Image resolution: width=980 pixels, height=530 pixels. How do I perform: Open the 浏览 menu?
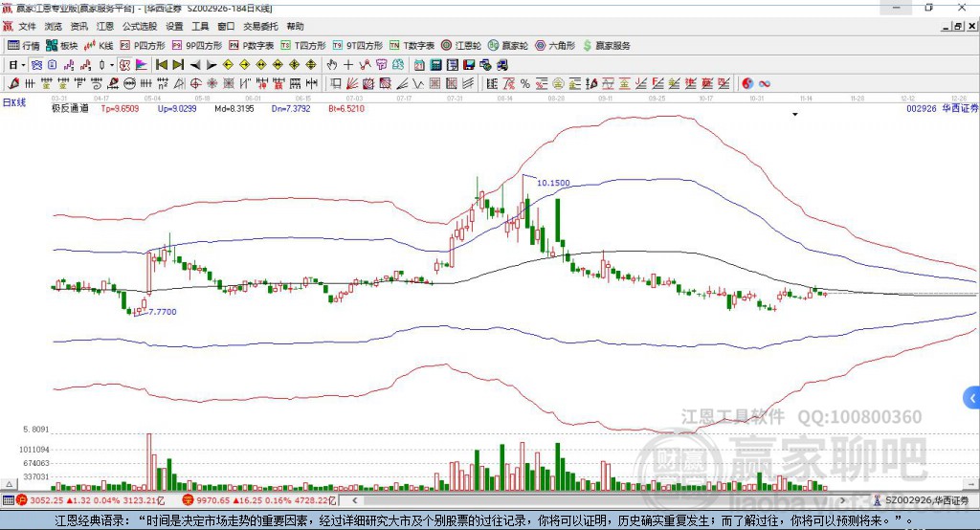(54, 26)
